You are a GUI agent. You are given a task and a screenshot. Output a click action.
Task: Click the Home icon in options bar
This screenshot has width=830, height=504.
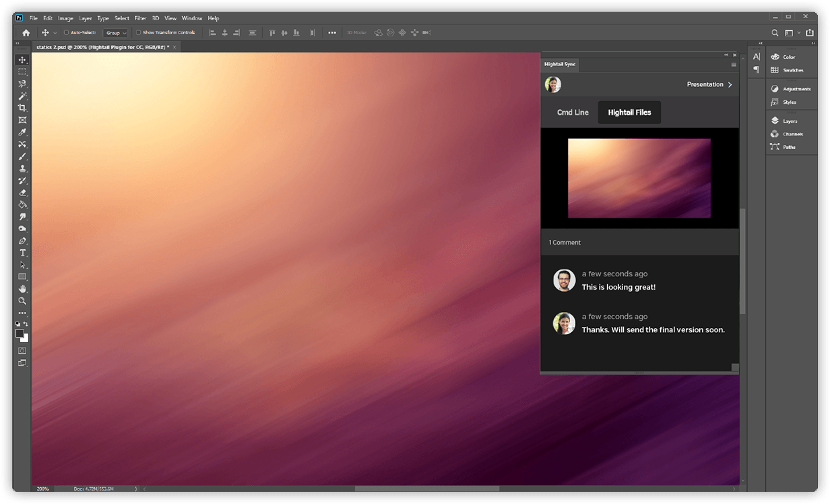[x=26, y=32]
